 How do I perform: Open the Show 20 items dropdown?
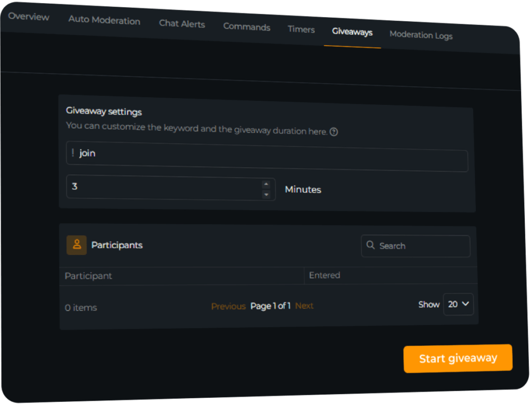(458, 304)
